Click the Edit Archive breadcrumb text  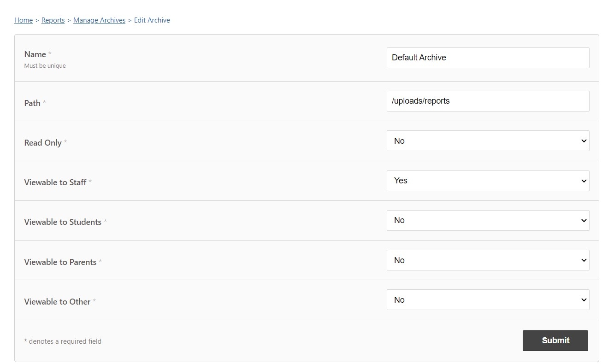click(152, 20)
